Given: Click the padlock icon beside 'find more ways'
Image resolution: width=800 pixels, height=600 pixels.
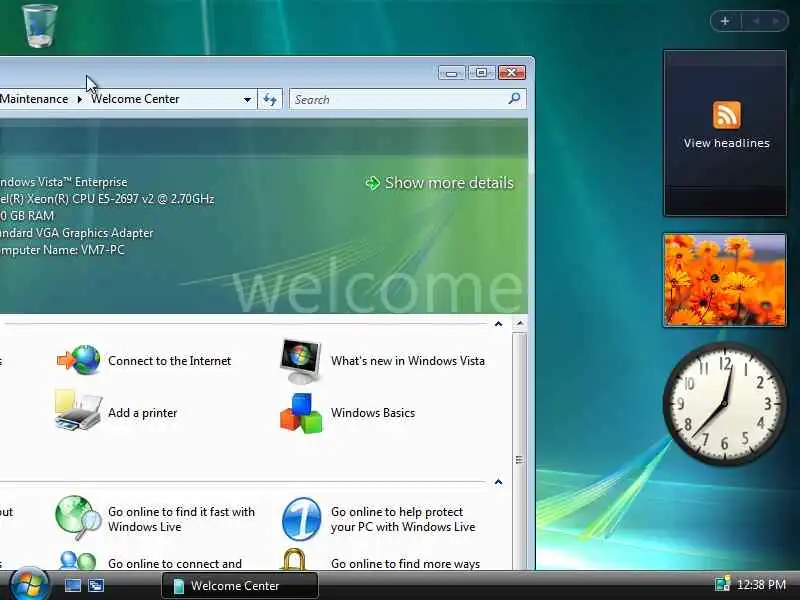Looking at the screenshot, I should coord(293,560).
